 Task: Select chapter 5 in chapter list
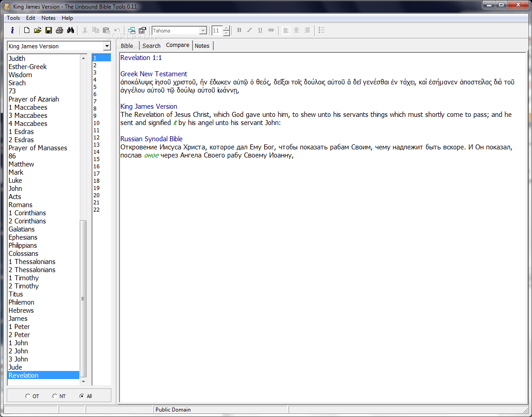coord(101,87)
